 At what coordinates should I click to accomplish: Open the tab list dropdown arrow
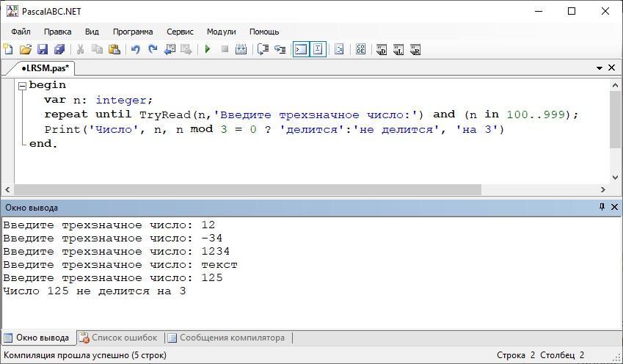click(x=600, y=68)
